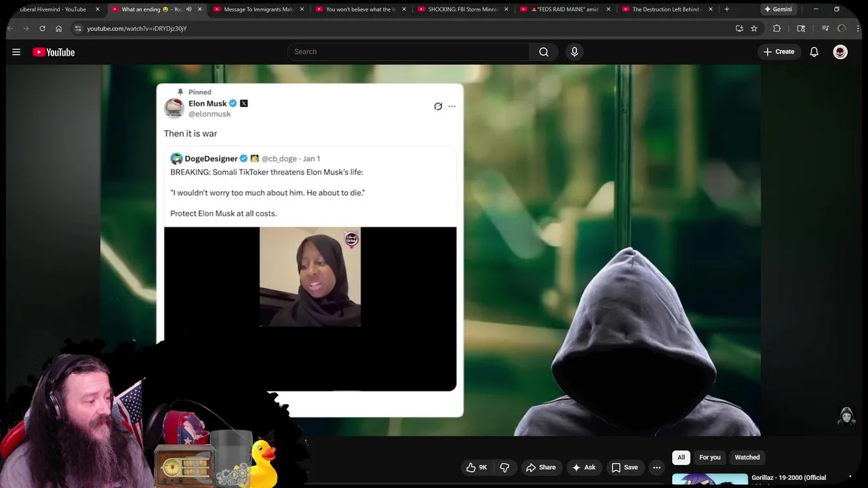View site information icon in address bar
This screenshot has width=868, height=488.
pos(78,28)
